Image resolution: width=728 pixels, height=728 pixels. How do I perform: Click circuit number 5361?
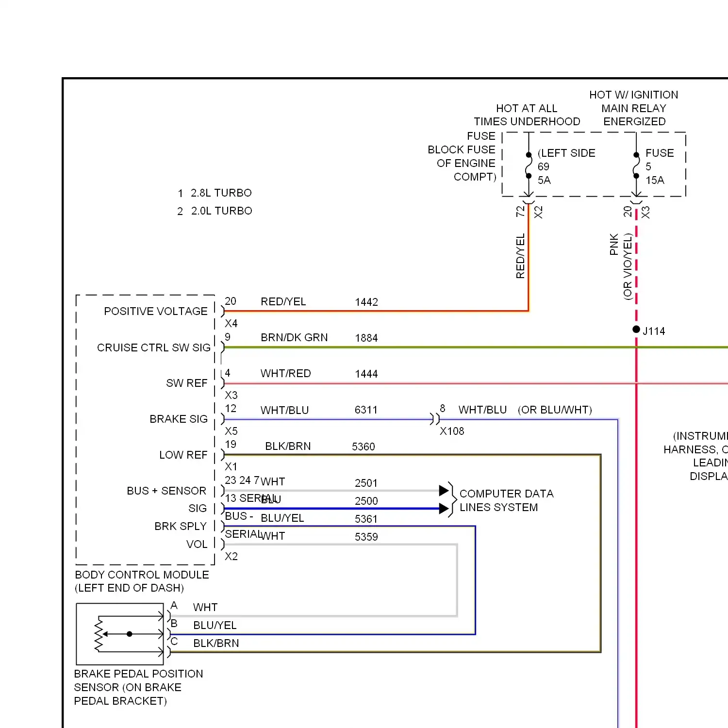point(366,519)
